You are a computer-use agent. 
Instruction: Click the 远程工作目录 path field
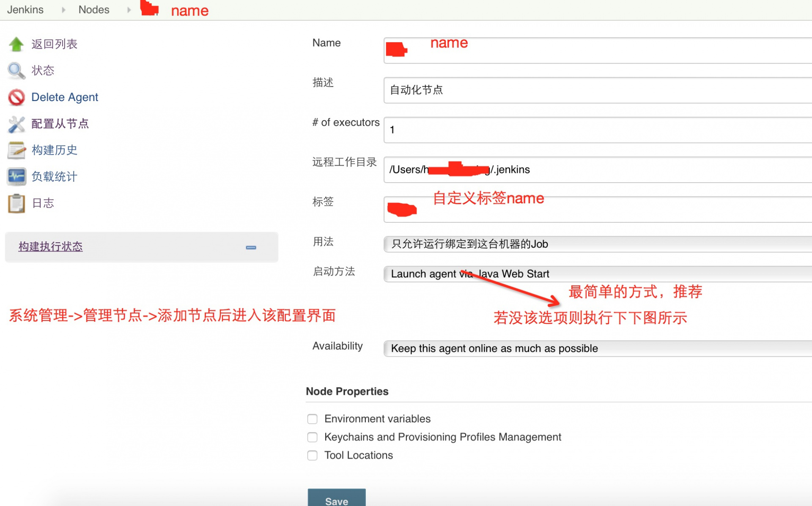(x=598, y=170)
